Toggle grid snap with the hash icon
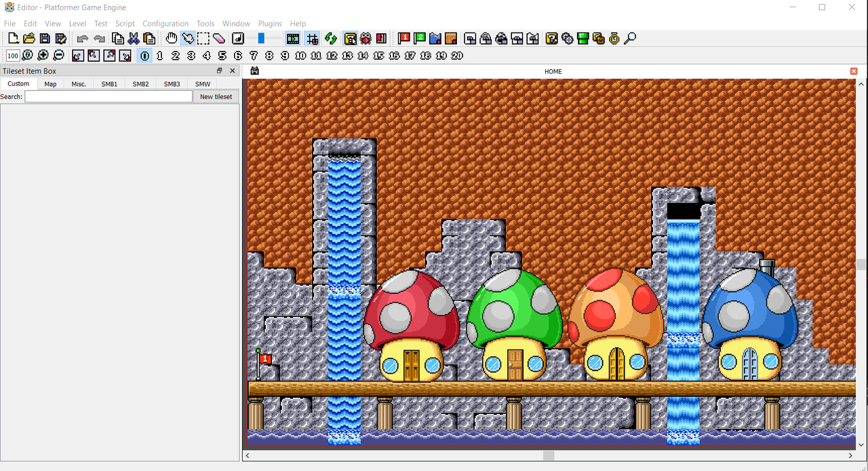 [x=312, y=39]
